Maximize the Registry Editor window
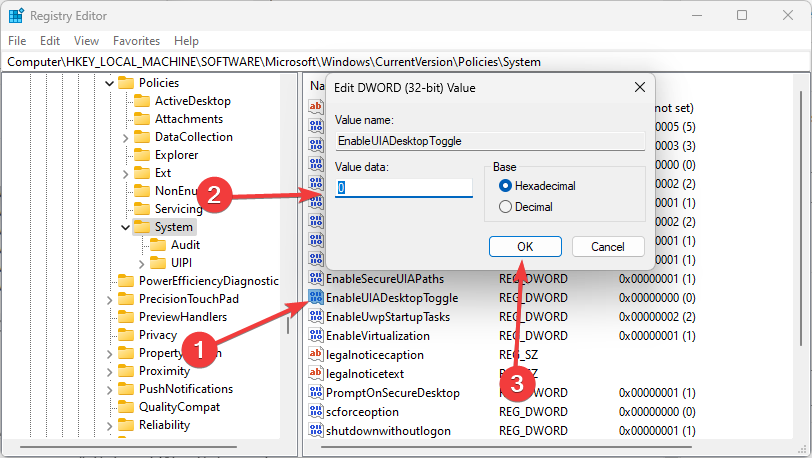812x458 pixels. [742, 15]
